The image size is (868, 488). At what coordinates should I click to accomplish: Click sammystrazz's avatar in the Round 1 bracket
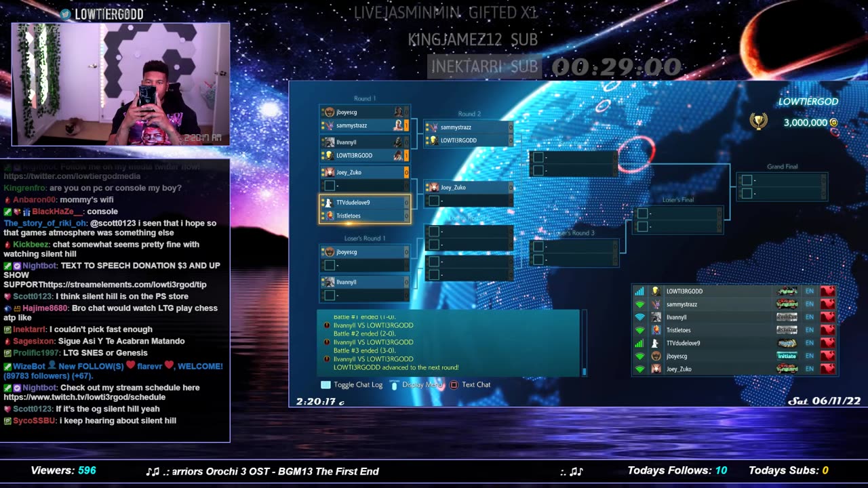[329, 125]
